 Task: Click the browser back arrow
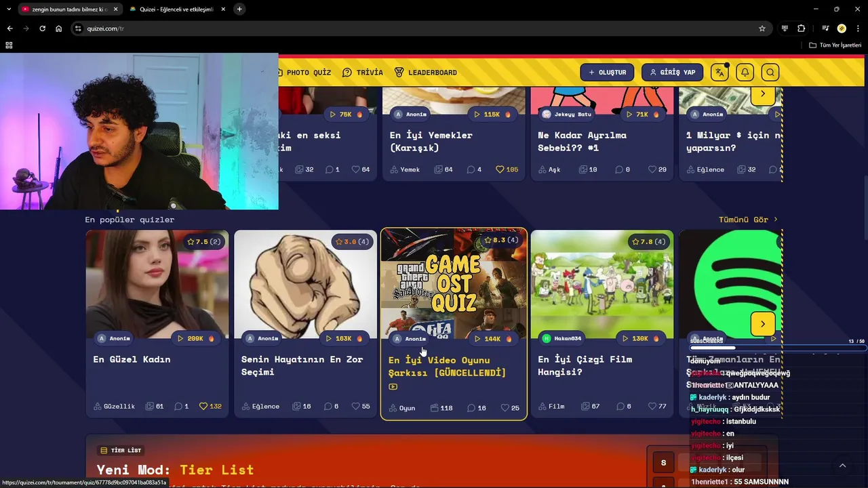[x=9, y=28]
